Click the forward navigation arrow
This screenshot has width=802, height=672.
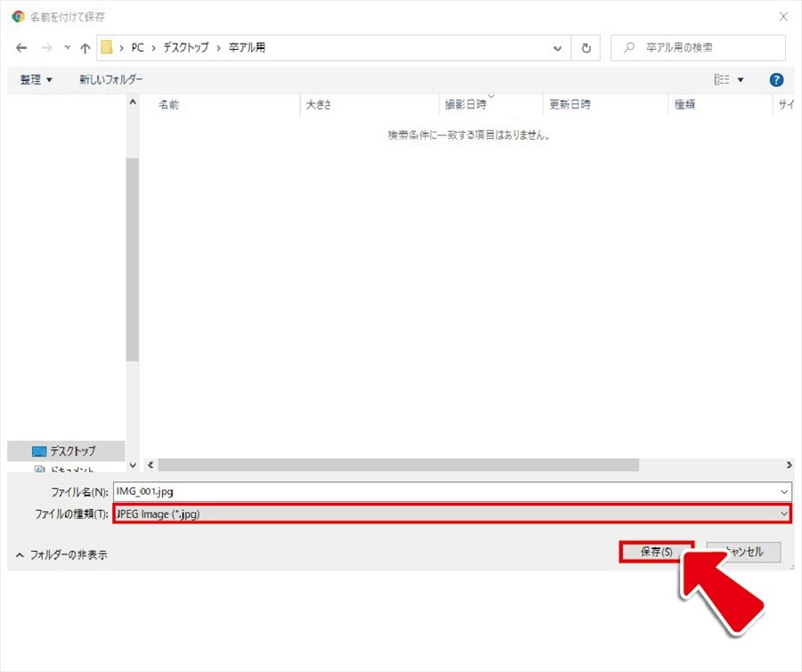pyautogui.click(x=46, y=47)
